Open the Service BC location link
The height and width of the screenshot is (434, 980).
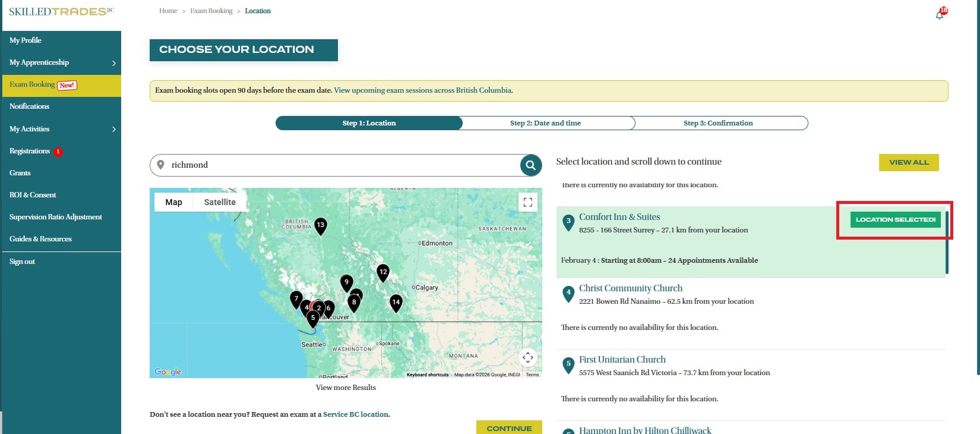356,414
